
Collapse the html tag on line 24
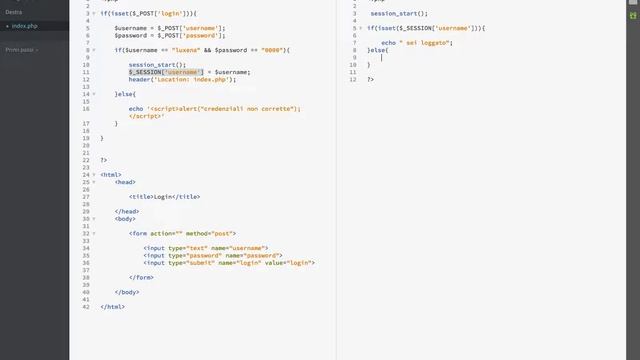pos(94,175)
